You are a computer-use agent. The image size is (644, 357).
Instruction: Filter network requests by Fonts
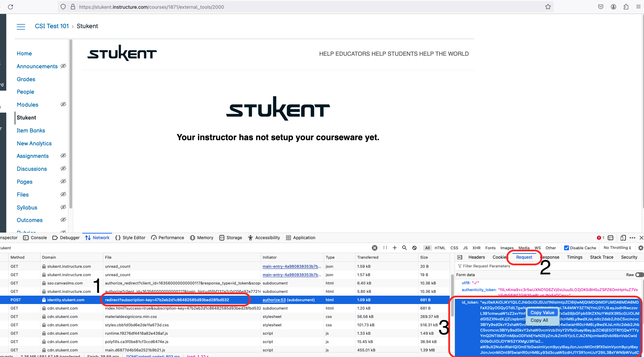coord(490,248)
